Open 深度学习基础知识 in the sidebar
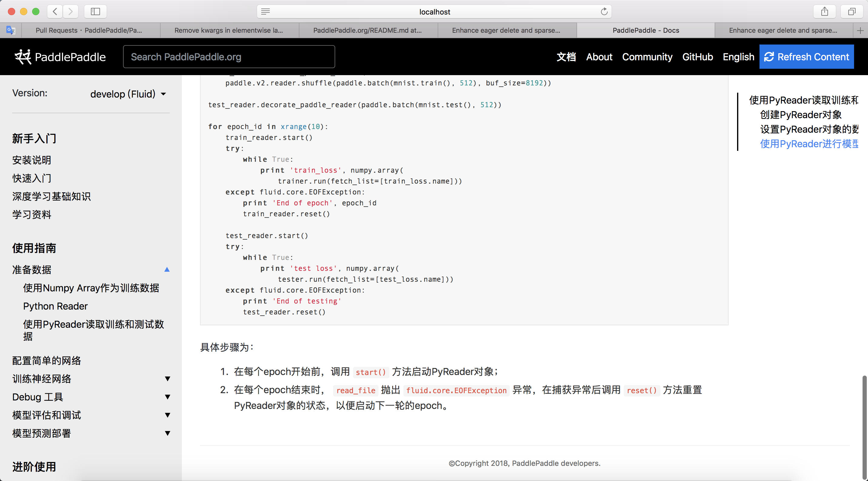 [x=51, y=196]
